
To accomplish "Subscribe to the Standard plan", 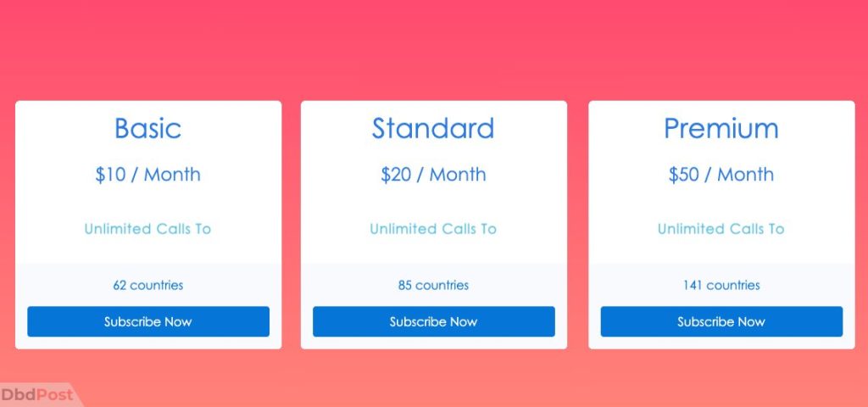I will pos(433,321).
